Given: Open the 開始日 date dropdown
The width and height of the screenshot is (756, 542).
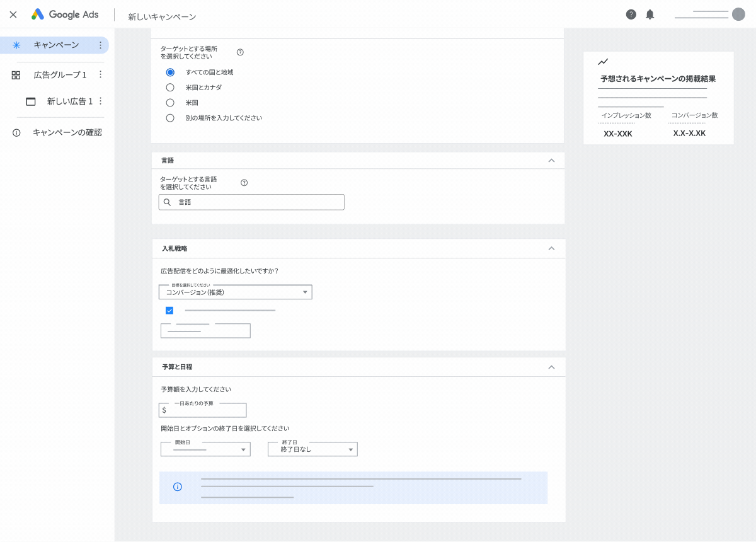Looking at the screenshot, I should (x=205, y=449).
